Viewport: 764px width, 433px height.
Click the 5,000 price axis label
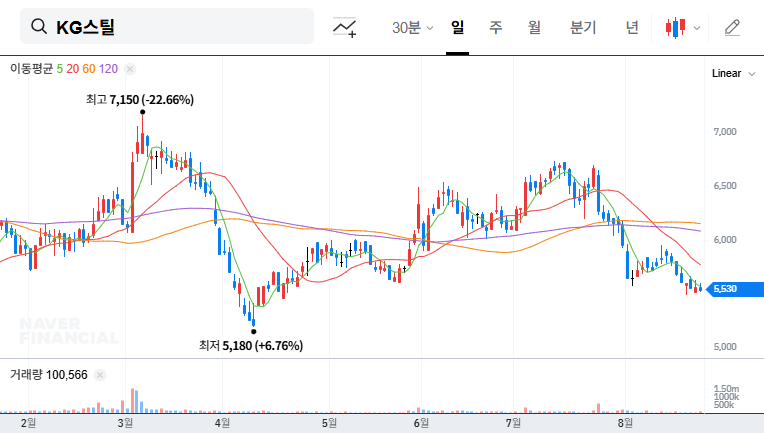[725, 347]
